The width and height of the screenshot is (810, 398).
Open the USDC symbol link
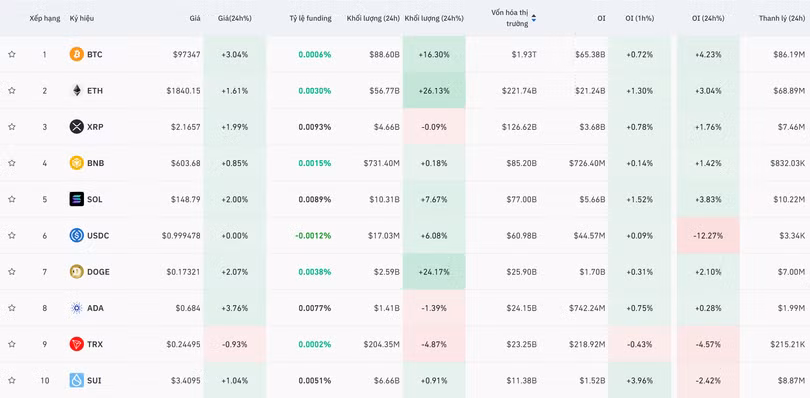click(98, 235)
